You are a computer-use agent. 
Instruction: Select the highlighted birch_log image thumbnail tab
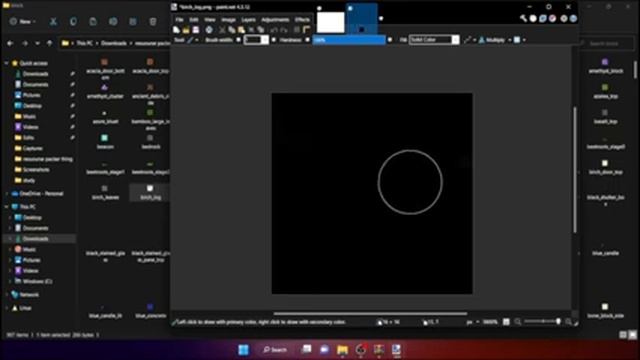pos(362,19)
